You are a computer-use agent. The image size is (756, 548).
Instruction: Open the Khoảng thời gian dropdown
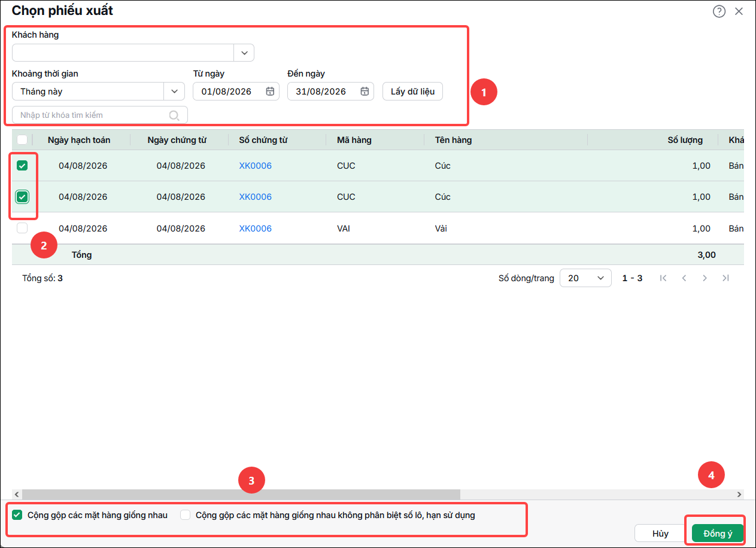pyautogui.click(x=174, y=92)
